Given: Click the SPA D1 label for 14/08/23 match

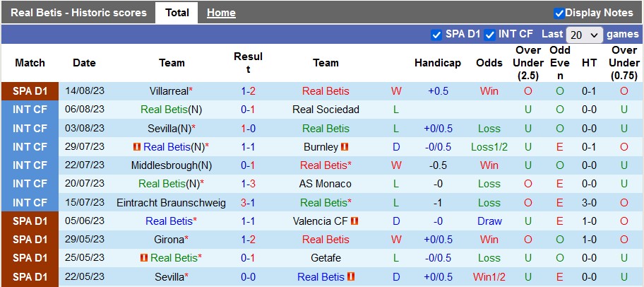Looking at the screenshot, I should point(30,91).
